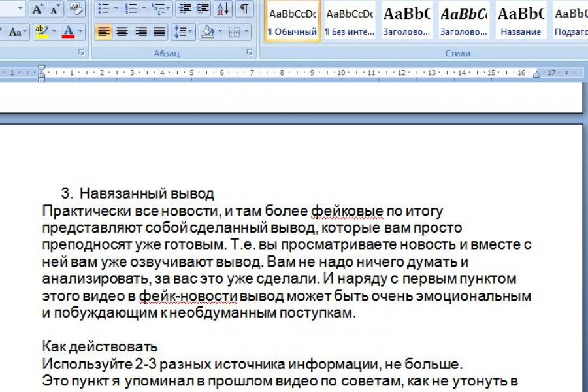Toggle align text left

pyautogui.click(x=103, y=31)
